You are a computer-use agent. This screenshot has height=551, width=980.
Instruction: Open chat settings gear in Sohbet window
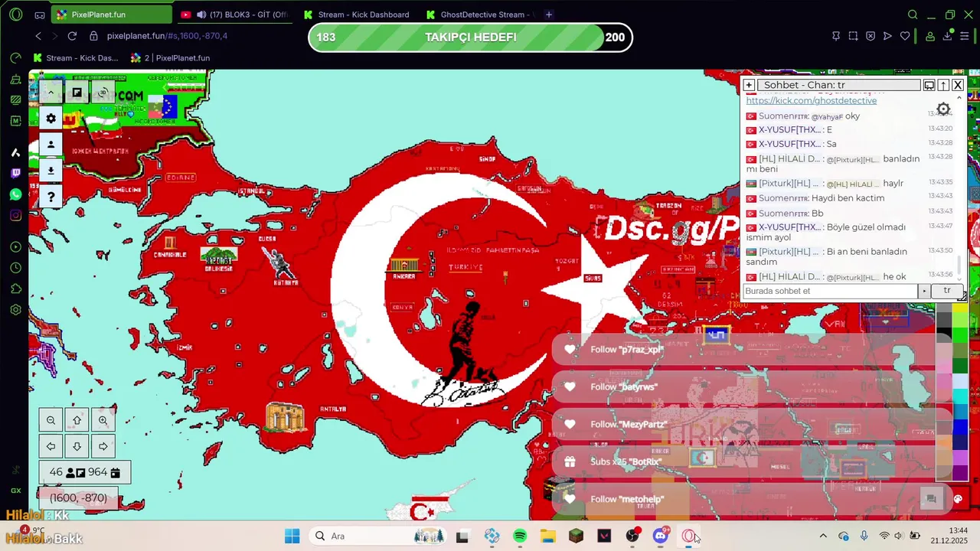pos(943,109)
